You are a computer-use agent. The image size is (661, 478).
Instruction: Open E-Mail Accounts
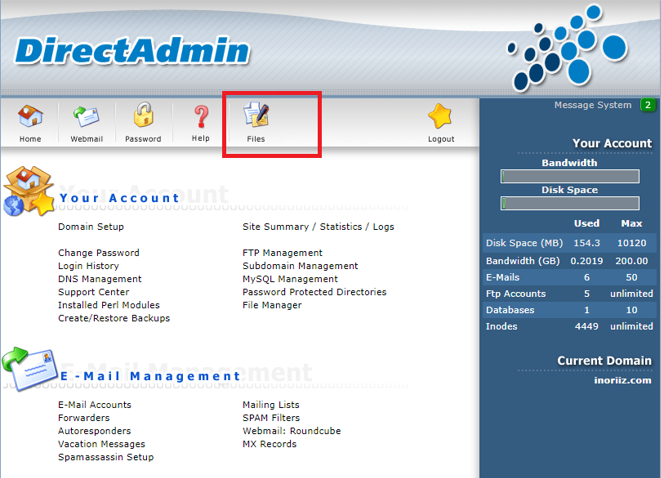[x=95, y=405]
